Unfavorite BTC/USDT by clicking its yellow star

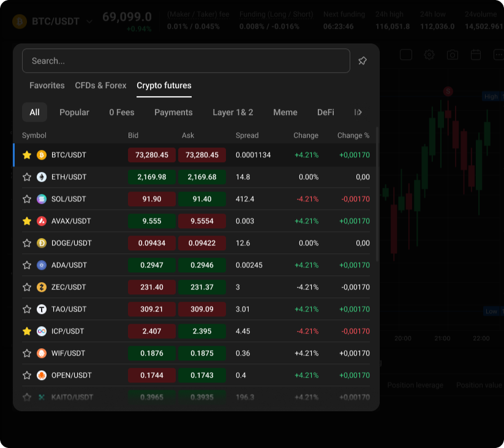[26, 155]
